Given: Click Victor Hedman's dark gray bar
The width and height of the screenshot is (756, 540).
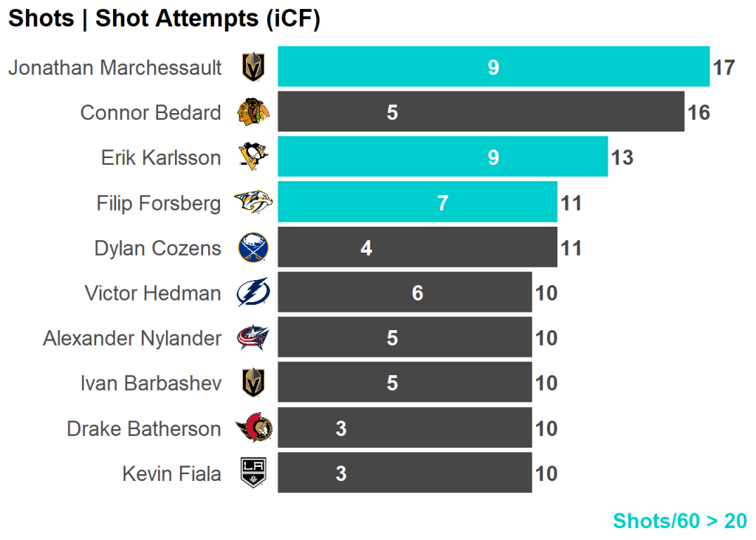Looking at the screenshot, I should click(x=405, y=293).
